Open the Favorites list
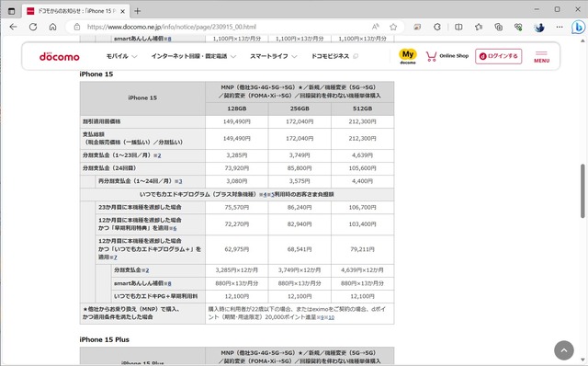Screen dimensions: 588x366 tap(479, 27)
